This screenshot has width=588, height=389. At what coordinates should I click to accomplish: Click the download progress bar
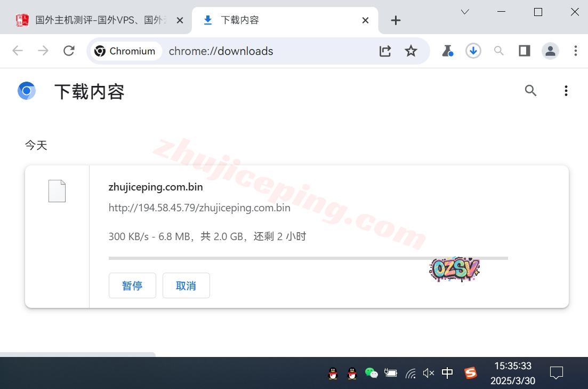pos(308,258)
